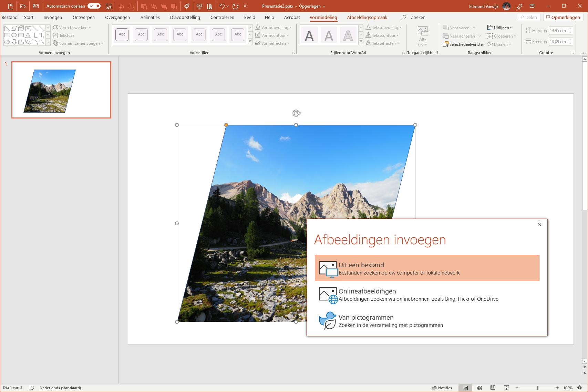The height and width of the screenshot is (392, 588).
Task: Open the Slide Sorter view
Action: point(479,388)
